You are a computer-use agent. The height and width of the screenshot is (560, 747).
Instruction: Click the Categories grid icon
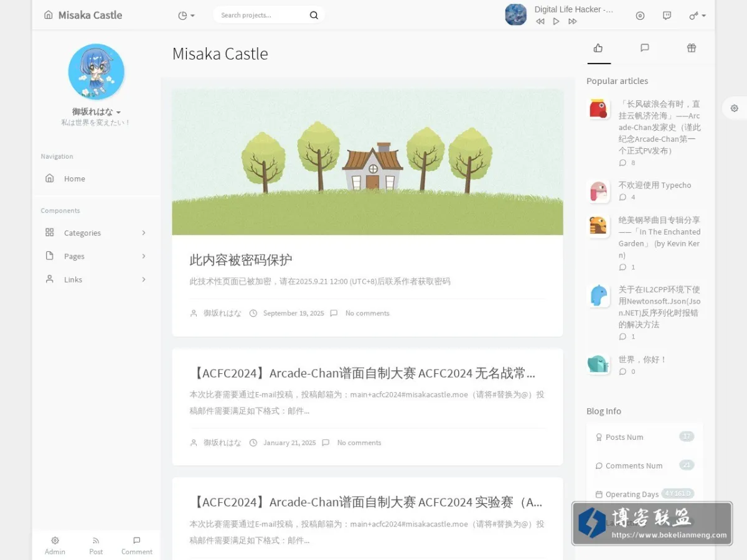[50, 232]
